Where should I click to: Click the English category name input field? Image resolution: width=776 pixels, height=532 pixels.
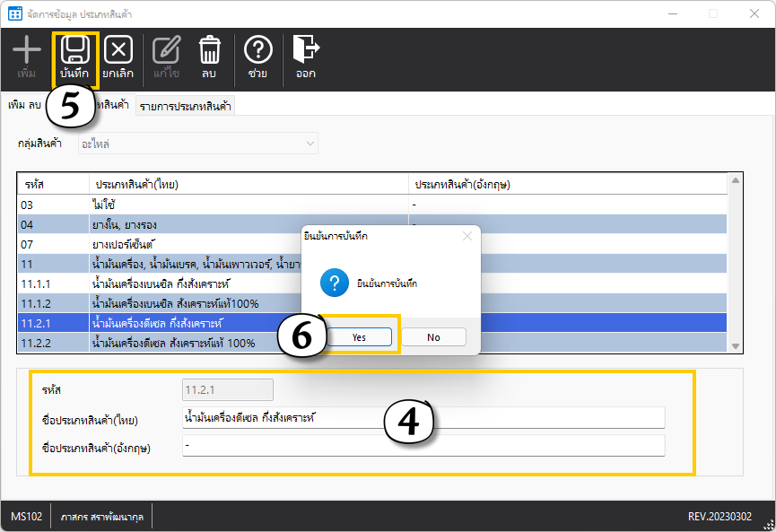[423, 446]
